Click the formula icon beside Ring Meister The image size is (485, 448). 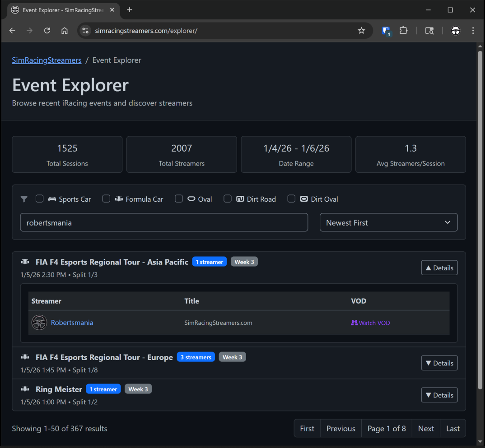pyautogui.click(x=25, y=389)
